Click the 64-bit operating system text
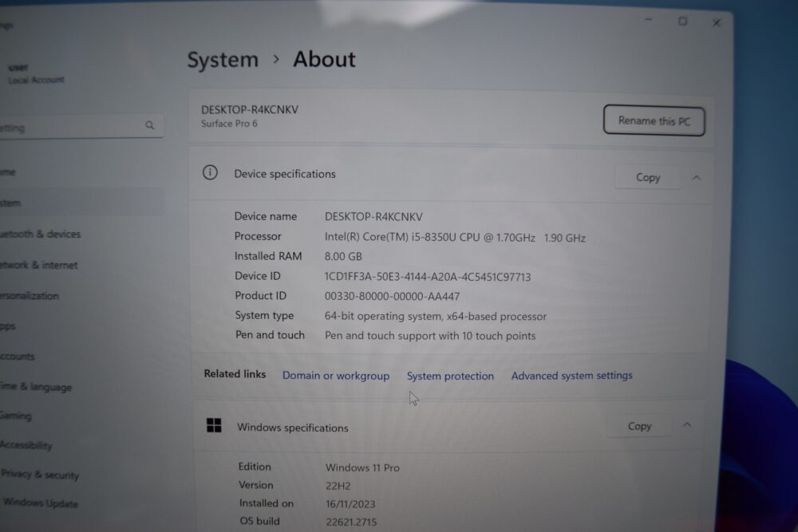Image resolution: width=798 pixels, height=532 pixels. 436,317
